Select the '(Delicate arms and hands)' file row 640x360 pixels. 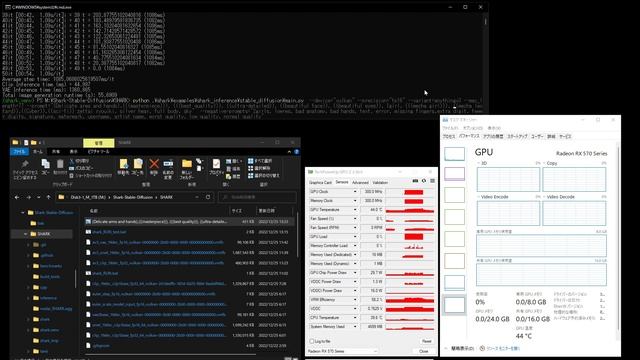[x=189, y=222]
